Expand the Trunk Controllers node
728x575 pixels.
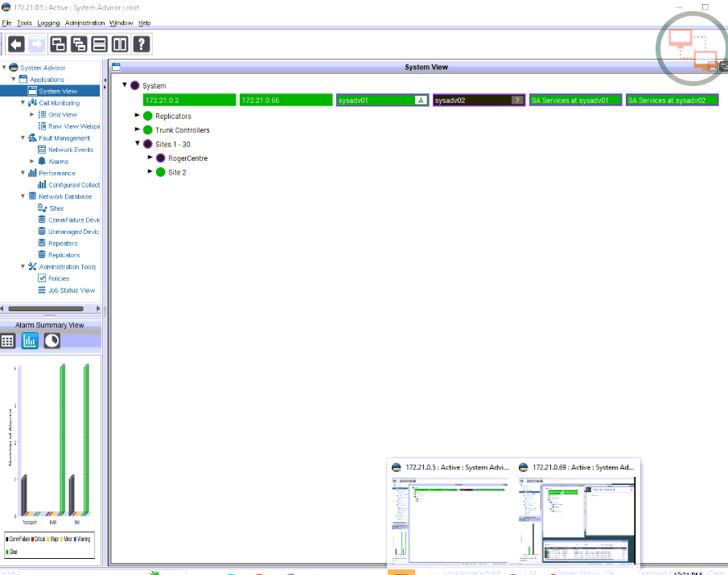pos(138,129)
